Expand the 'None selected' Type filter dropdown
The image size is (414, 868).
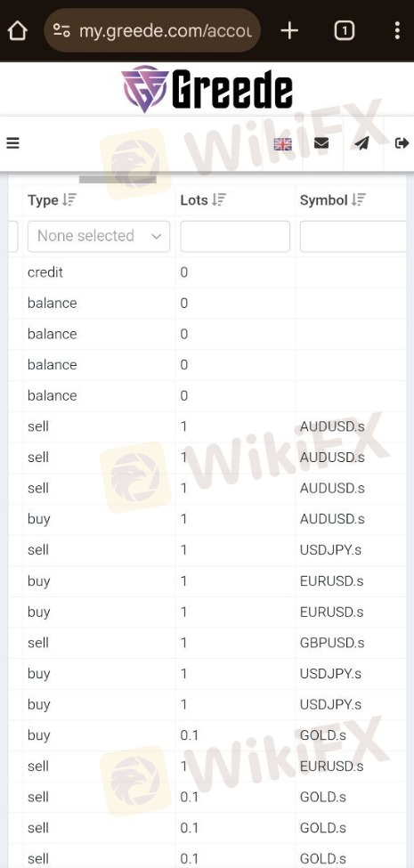click(x=99, y=237)
